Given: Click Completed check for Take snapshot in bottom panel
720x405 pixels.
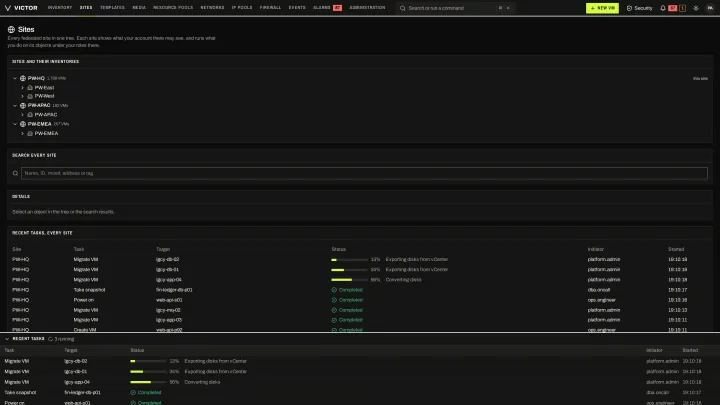Looking at the screenshot, I should point(133,393).
